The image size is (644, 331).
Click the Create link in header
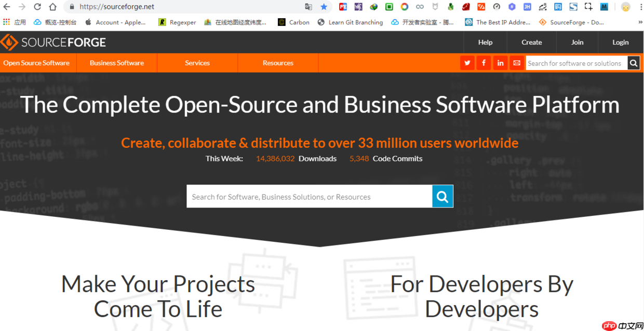(x=531, y=42)
